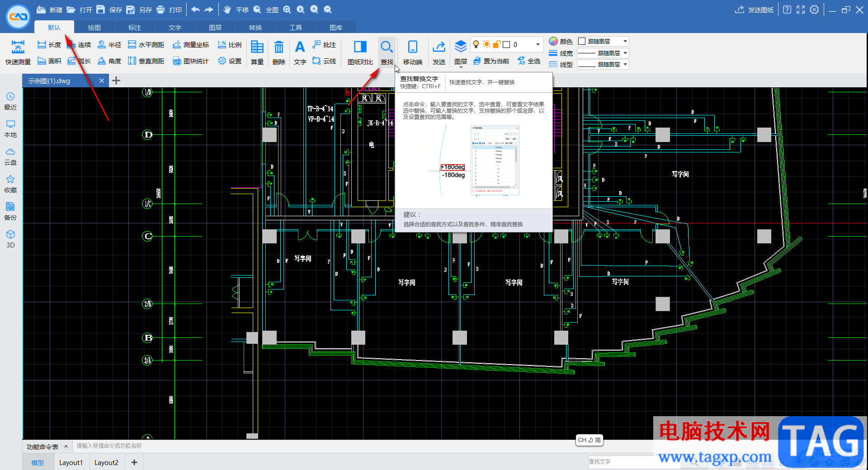Open the 图块统计 block statistics tool
This screenshot has height=470, width=868.
pos(191,61)
